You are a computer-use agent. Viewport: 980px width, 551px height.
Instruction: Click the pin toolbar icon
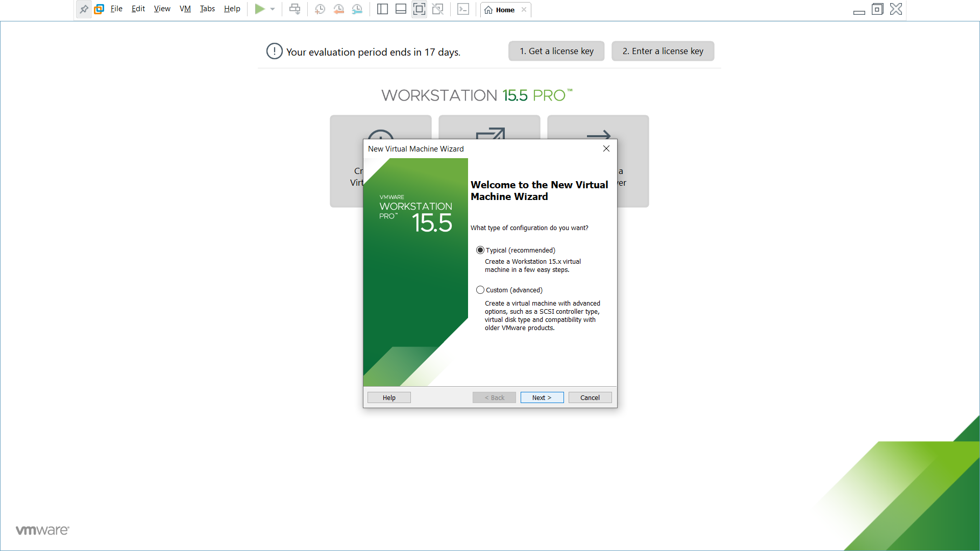[x=84, y=9]
